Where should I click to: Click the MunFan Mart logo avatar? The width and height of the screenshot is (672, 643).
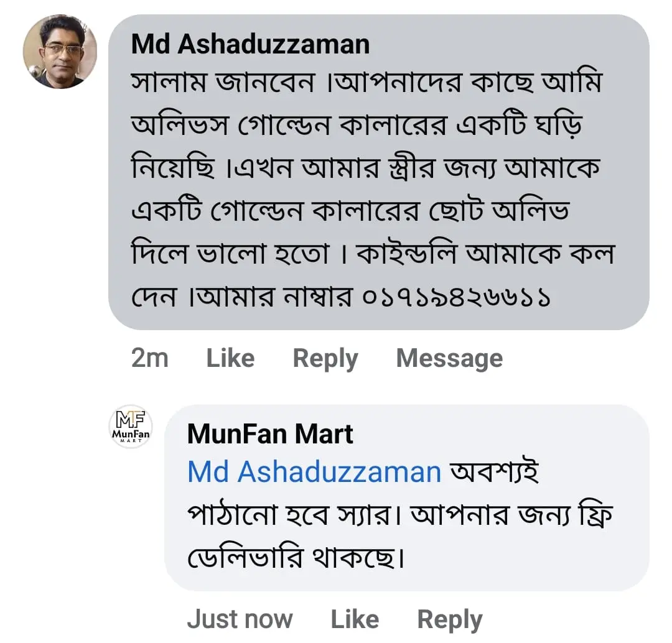click(x=130, y=427)
